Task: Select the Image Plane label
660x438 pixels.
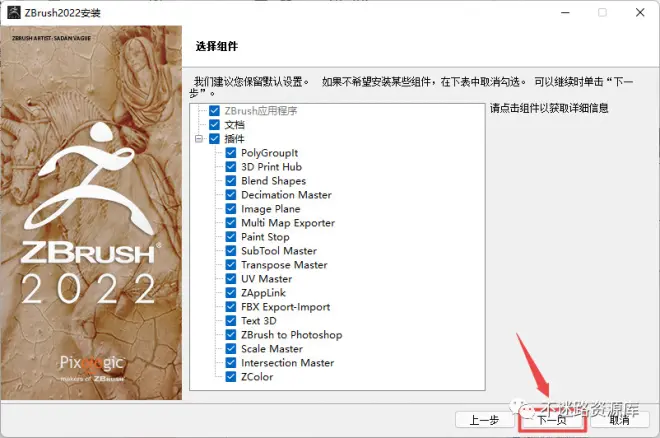Action: pos(271,209)
